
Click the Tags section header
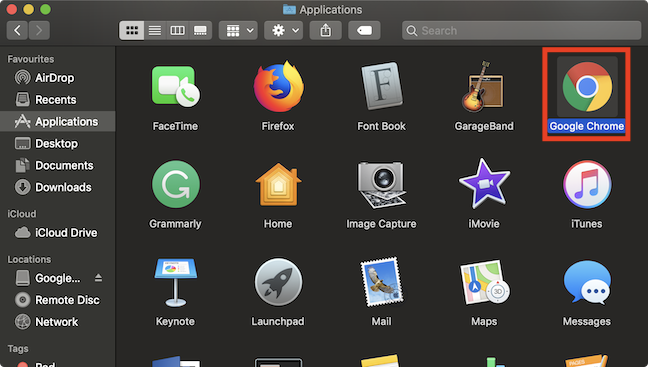click(18, 348)
